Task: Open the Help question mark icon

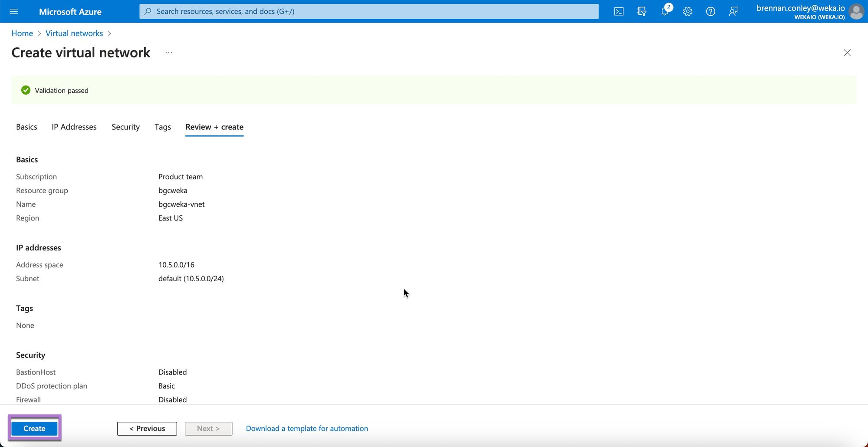Action: [710, 11]
